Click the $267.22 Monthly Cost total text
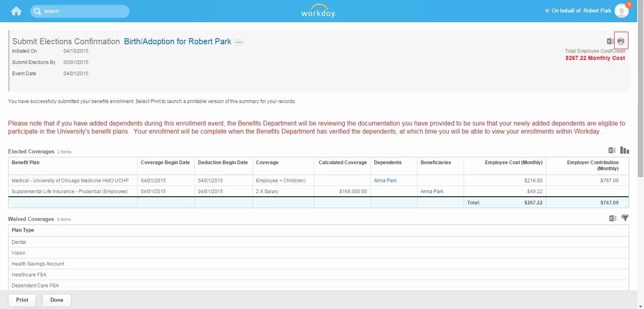The height and width of the screenshot is (309, 644). click(x=595, y=58)
